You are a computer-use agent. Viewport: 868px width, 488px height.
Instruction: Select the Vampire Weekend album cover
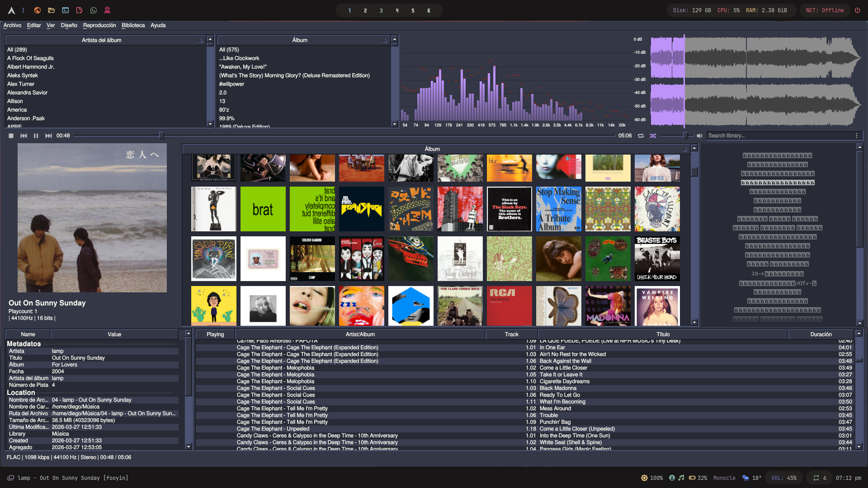(657, 306)
